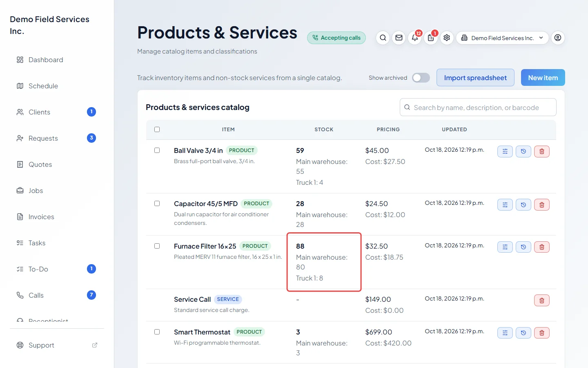Go to Dashboard in the sidebar
Viewport: 588px width, 368px height.
point(57,60)
